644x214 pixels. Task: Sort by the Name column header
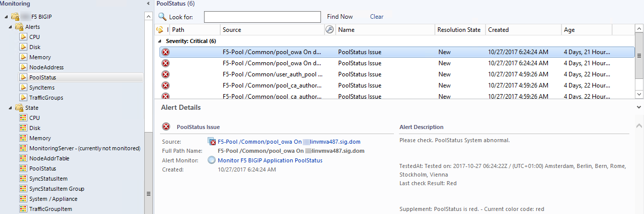[x=385, y=30]
